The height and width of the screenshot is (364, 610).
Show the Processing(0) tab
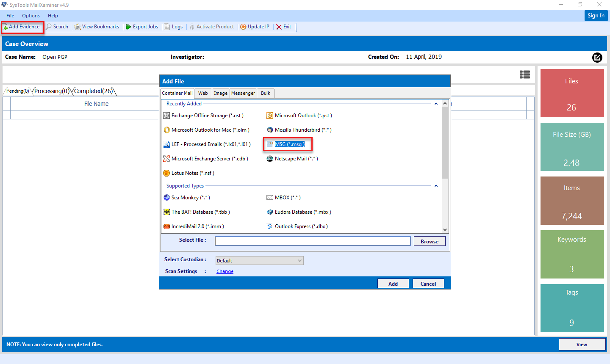pyautogui.click(x=52, y=91)
